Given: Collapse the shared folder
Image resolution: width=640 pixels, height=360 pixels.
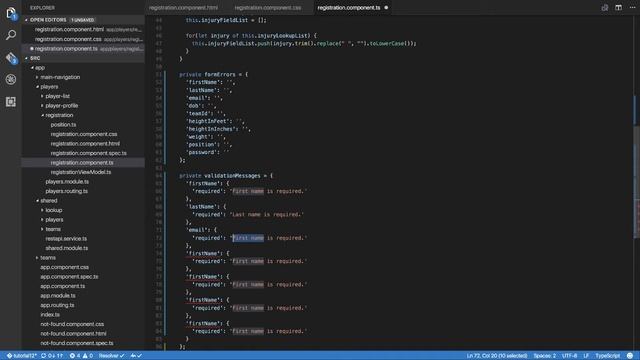Looking at the screenshot, I should 49,200.
